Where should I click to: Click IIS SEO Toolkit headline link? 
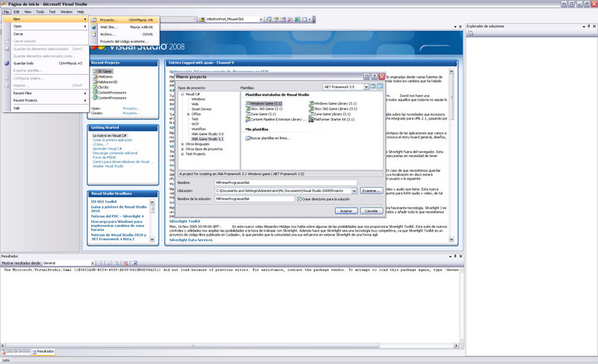point(104,202)
